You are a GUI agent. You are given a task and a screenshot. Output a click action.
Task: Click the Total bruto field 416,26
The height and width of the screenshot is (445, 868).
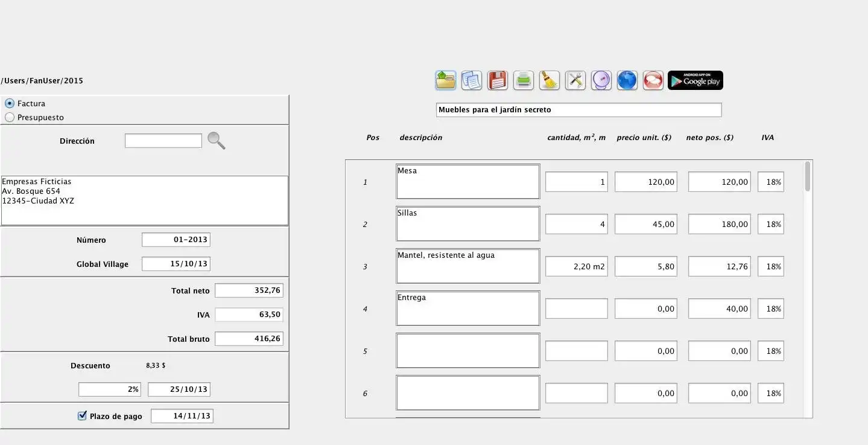(x=249, y=339)
